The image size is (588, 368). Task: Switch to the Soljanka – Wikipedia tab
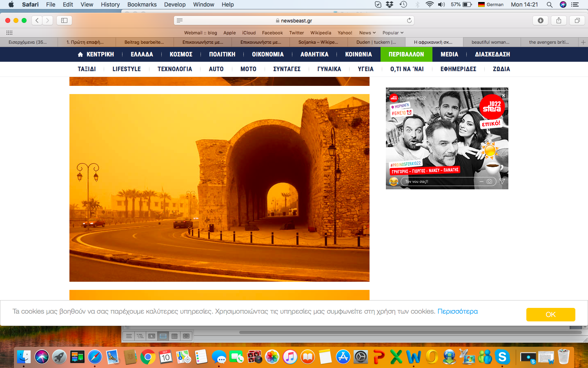tap(318, 42)
